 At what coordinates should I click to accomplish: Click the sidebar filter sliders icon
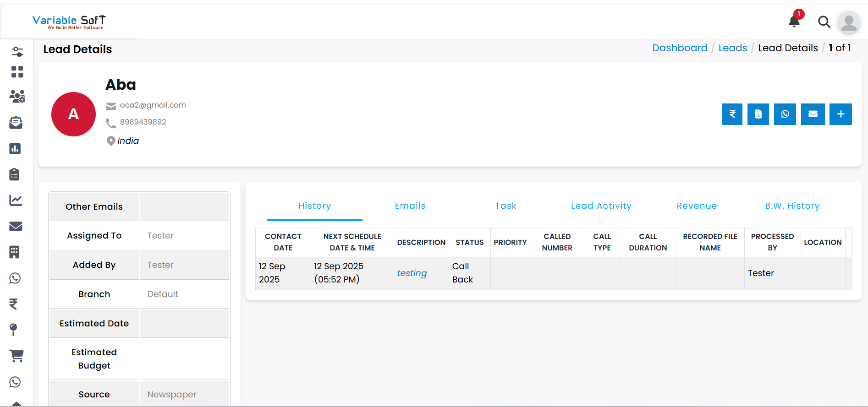[17, 52]
